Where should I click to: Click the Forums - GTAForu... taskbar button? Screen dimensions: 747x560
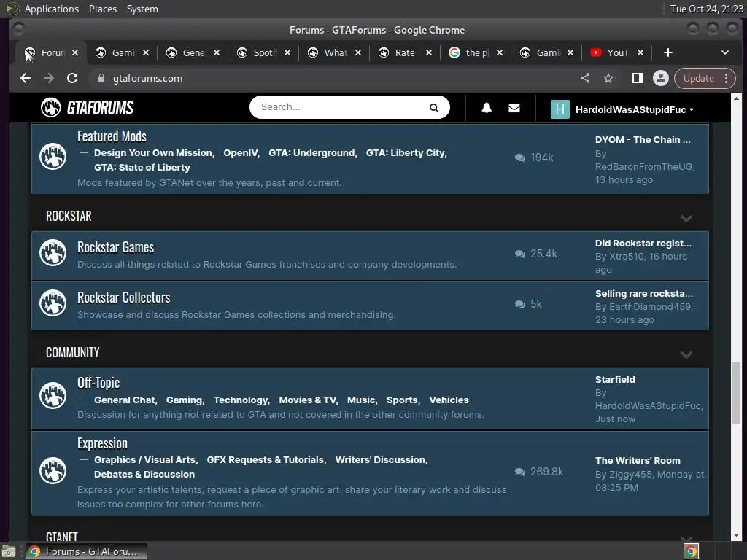86,551
